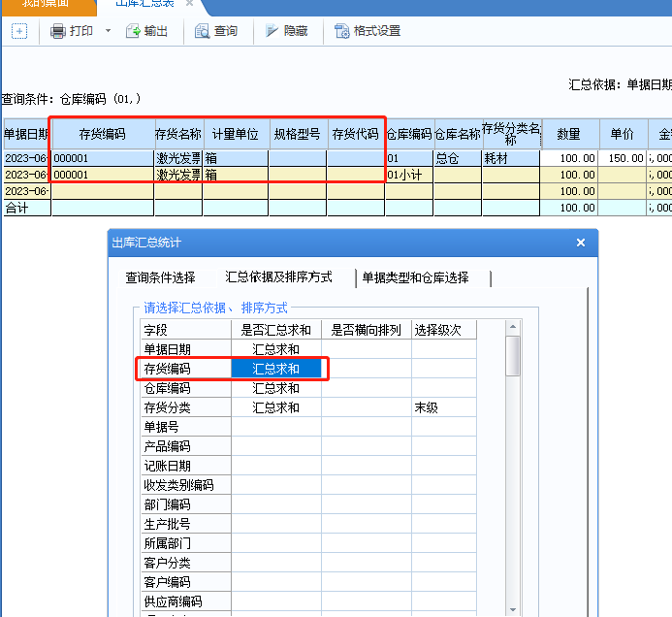This screenshot has height=617, width=672.
Task: Select the 客户分类 field row
Action: 186,563
